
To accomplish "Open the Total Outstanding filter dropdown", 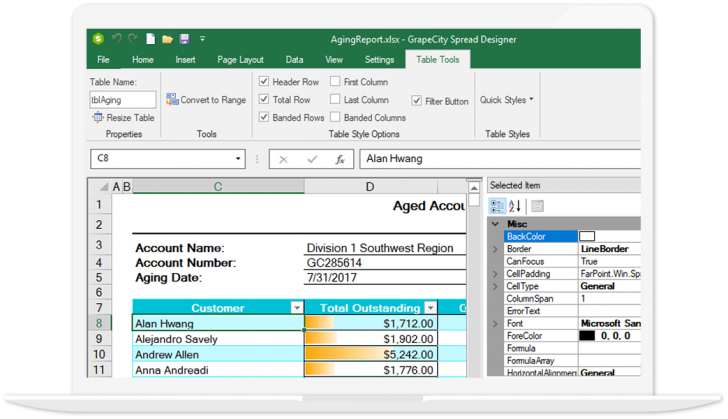I will coord(430,308).
